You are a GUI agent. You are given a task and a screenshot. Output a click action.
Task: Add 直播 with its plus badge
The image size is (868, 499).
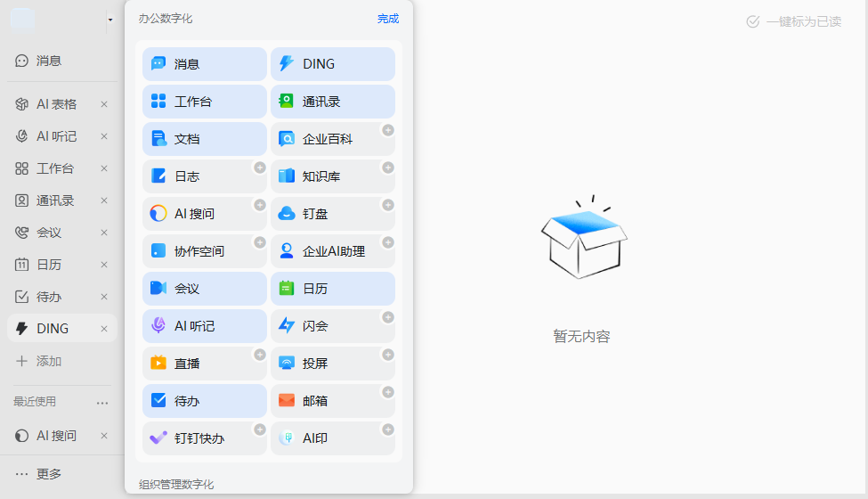(x=260, y=355)
